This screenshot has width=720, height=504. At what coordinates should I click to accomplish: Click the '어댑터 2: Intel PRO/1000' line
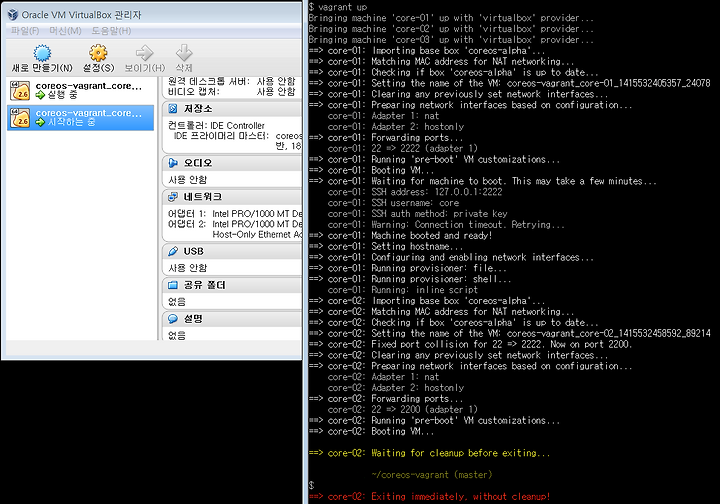(x=235, y=224)
